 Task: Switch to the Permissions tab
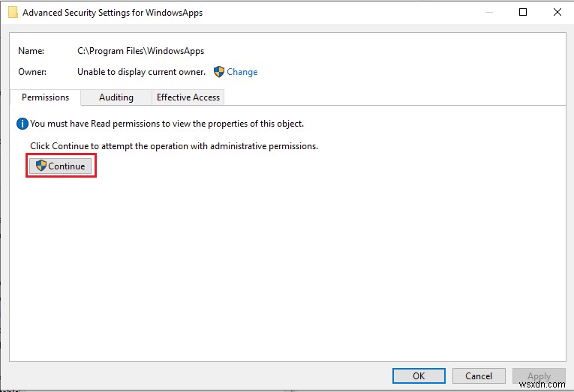pyautogui.click(x=45, y=97)
